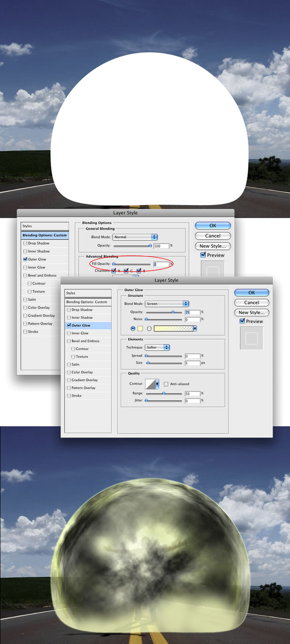Open the Blend Mode dropdown set to Screen
Viewport: 290px width, 644px height.
(167, 304)
